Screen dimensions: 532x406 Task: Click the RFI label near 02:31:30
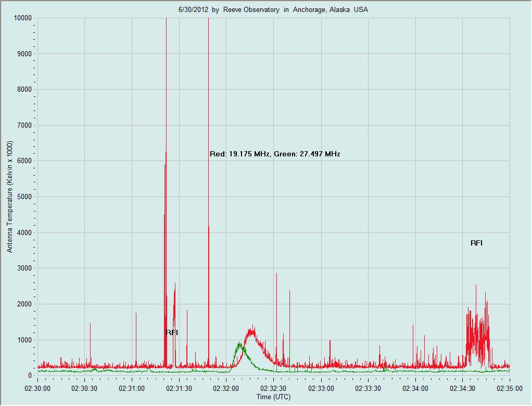172,333
